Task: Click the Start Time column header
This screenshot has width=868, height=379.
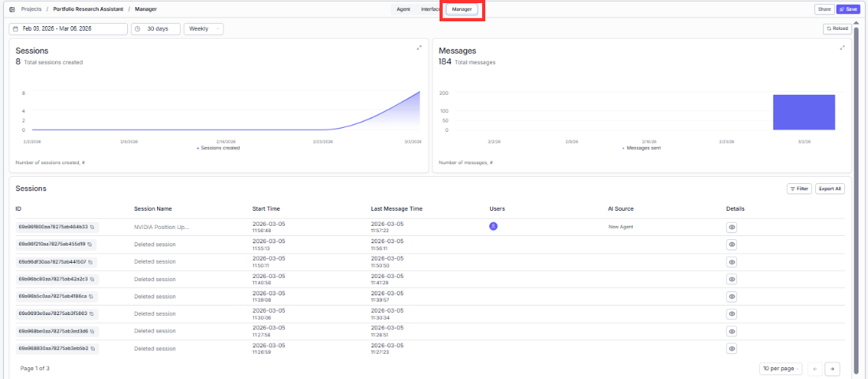Action: [266, 209]
